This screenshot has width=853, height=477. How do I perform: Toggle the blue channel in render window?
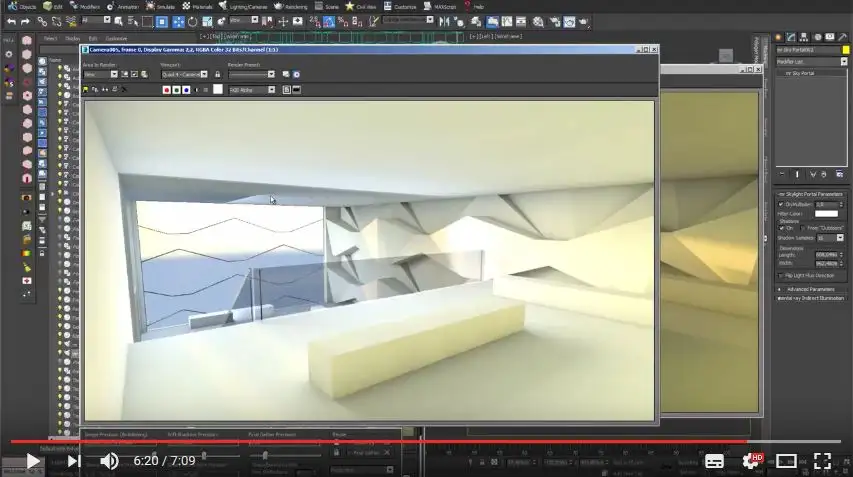pyautogui.click(x=186, y=90)
